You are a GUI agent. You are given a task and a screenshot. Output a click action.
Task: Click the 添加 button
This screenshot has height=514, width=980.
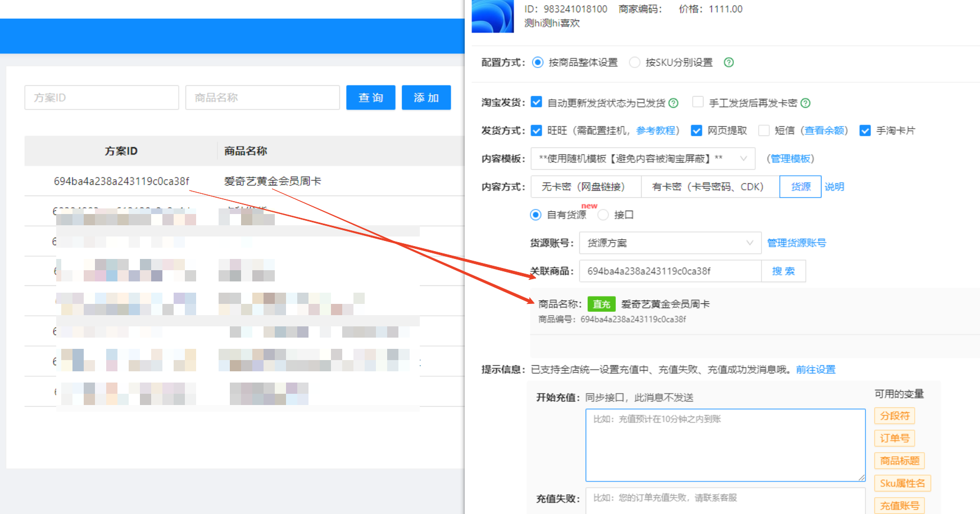(x=427, y=98)
